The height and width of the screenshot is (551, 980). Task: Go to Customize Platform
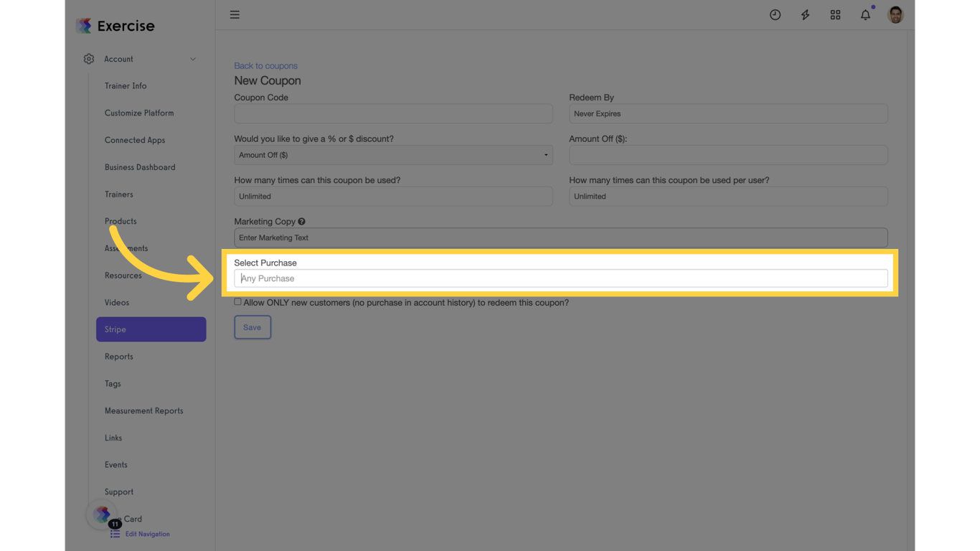[139, 113]
